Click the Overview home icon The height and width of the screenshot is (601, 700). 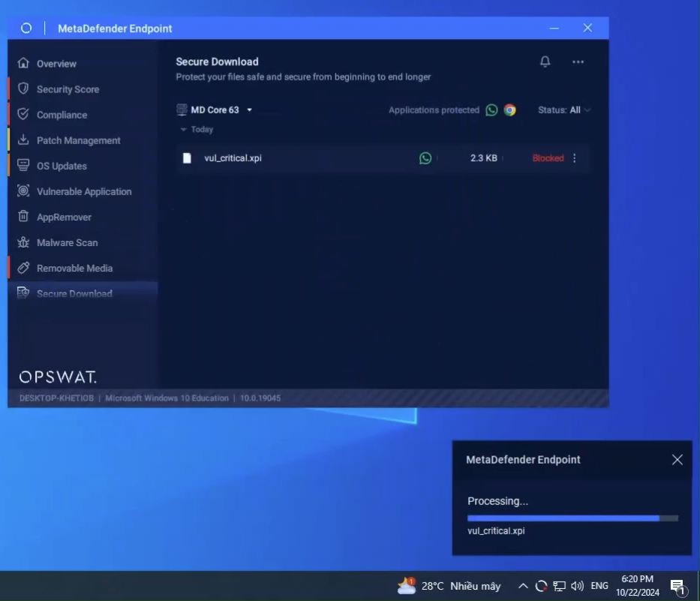click(x=23, y=64)
